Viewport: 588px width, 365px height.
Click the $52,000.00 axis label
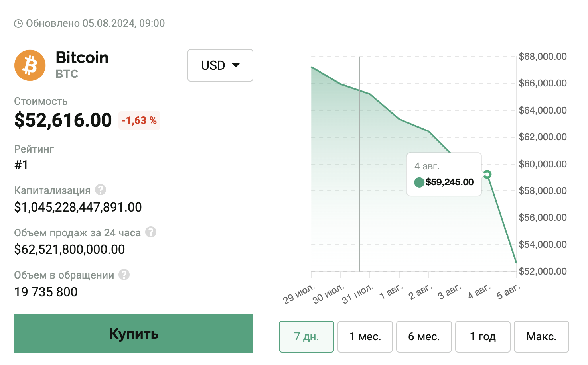point(543,271)
